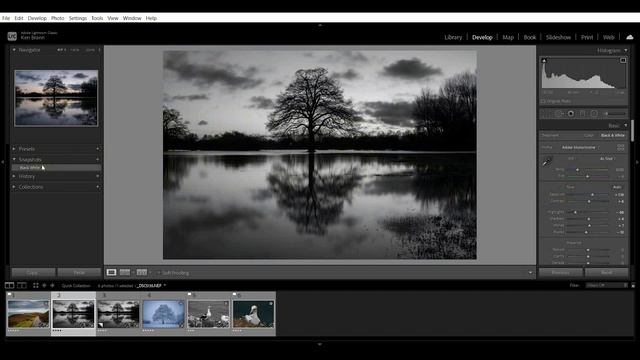Click the Temp slider handle
Image resolution: width=640 pixels, height=360 pixels.
click(577, 169)
